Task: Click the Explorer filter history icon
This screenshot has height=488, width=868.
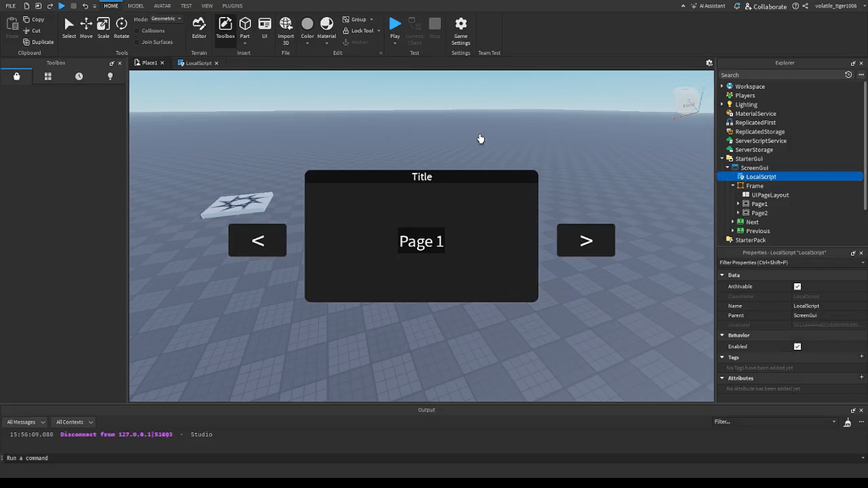Action: tap(848, 75)
